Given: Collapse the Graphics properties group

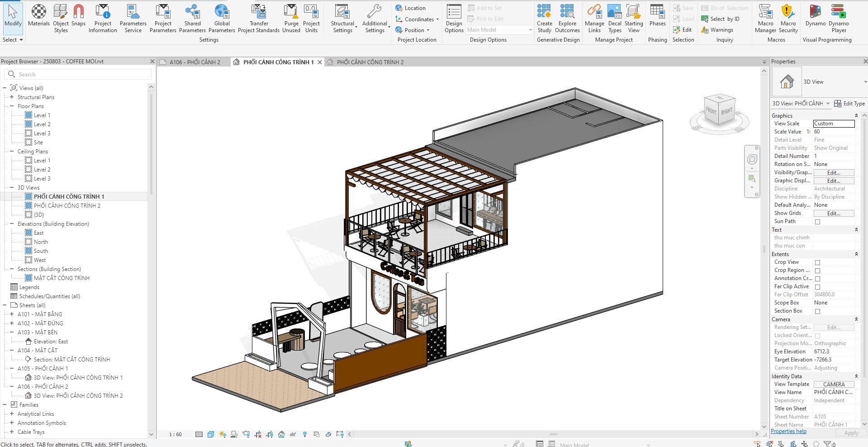Looking at the screenshot, I should (856, 116).
